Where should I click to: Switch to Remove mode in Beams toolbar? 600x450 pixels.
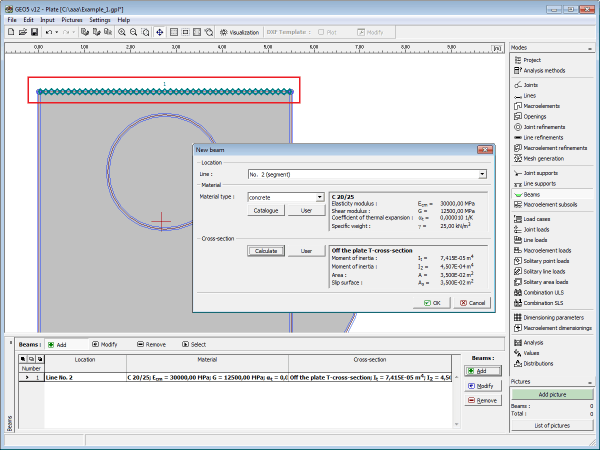(151, 344)
